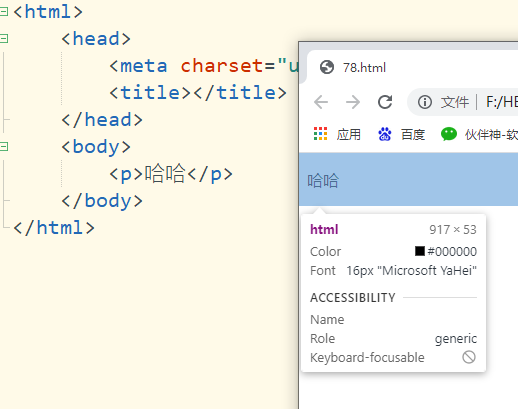Click the html element name in tooltip

coord(324,229)
